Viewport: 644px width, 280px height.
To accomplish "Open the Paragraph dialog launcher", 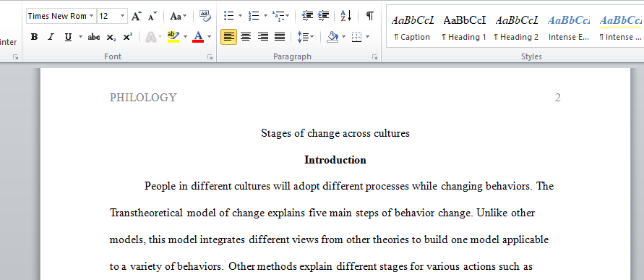I will pos(375,57).
